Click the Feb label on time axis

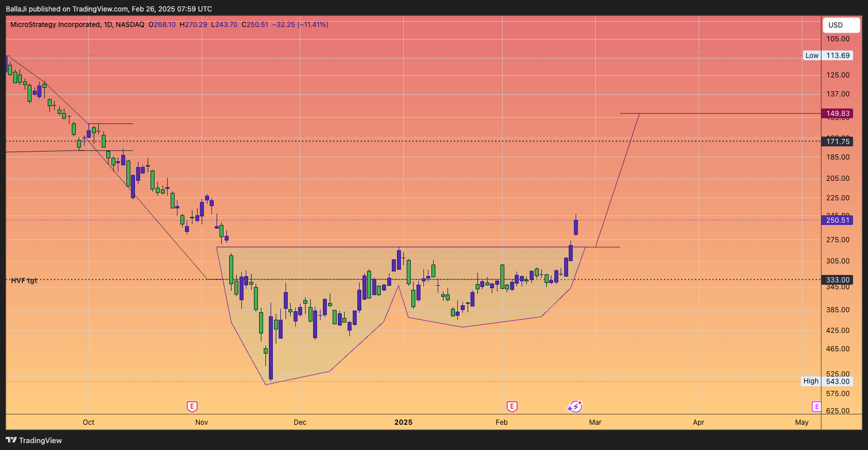(x=501, y=422)
